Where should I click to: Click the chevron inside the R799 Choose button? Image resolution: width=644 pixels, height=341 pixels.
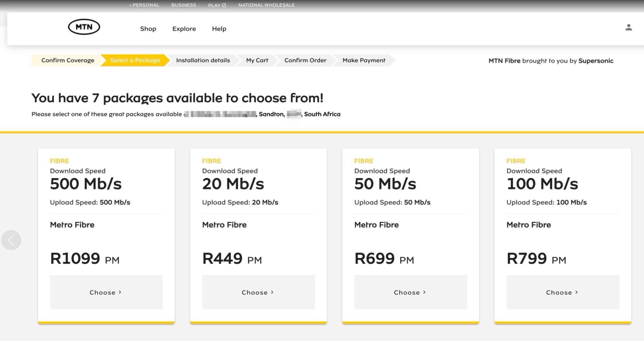pos(576,292)
